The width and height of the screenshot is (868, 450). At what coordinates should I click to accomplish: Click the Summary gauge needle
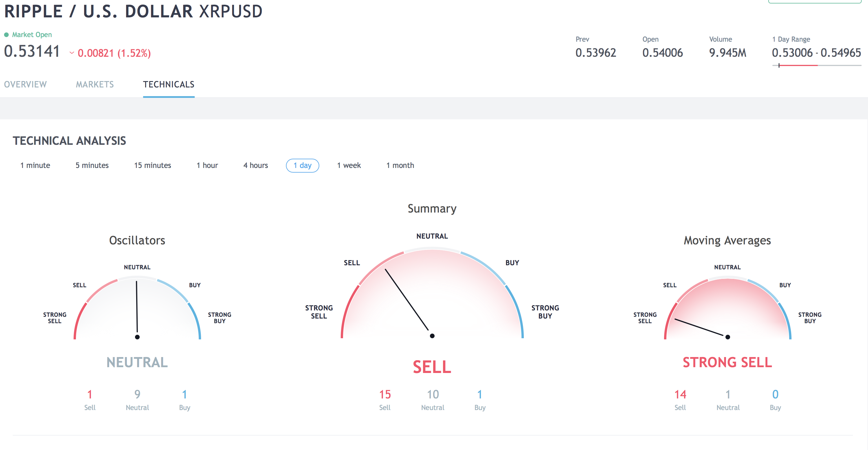(406, 299)
